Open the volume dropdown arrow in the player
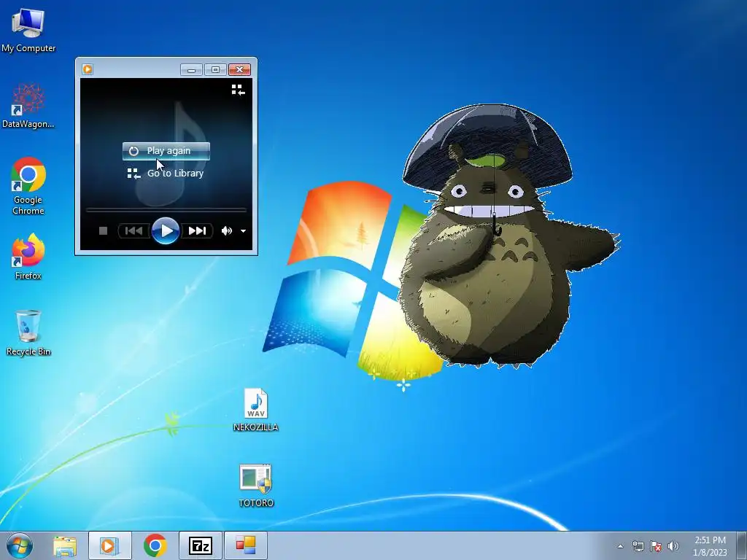This screenshot has width=747, height=560. pos(243,231)
